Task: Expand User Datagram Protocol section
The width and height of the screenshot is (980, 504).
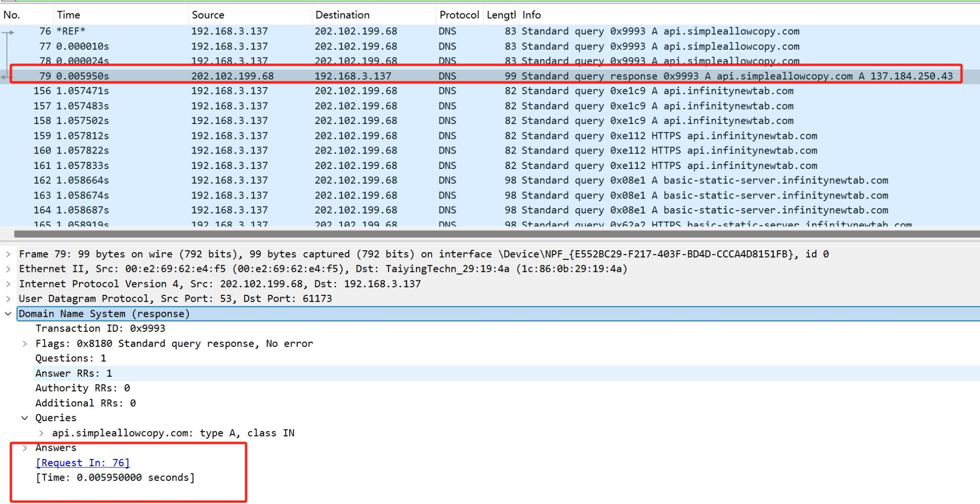Action: coord(8,299)
